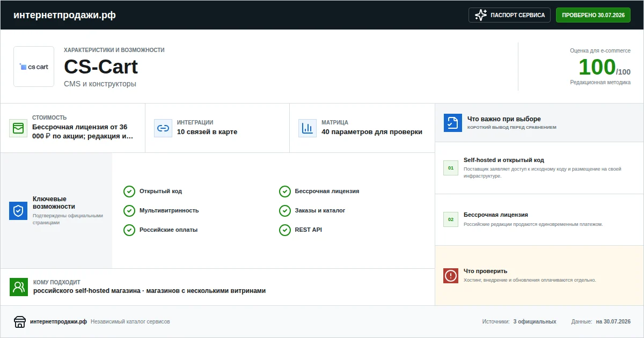
Task: Open the Паспорт сервиса button
Action: pos(510,15)
